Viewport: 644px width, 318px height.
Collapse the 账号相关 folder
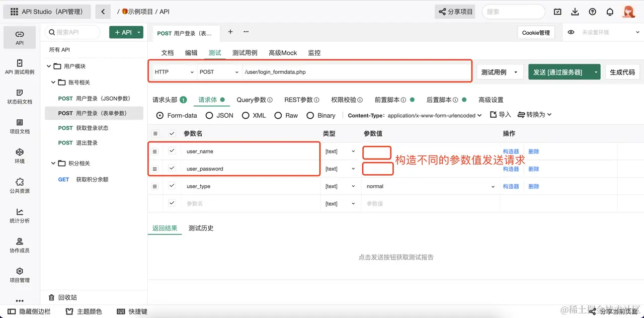pos(54,83)
